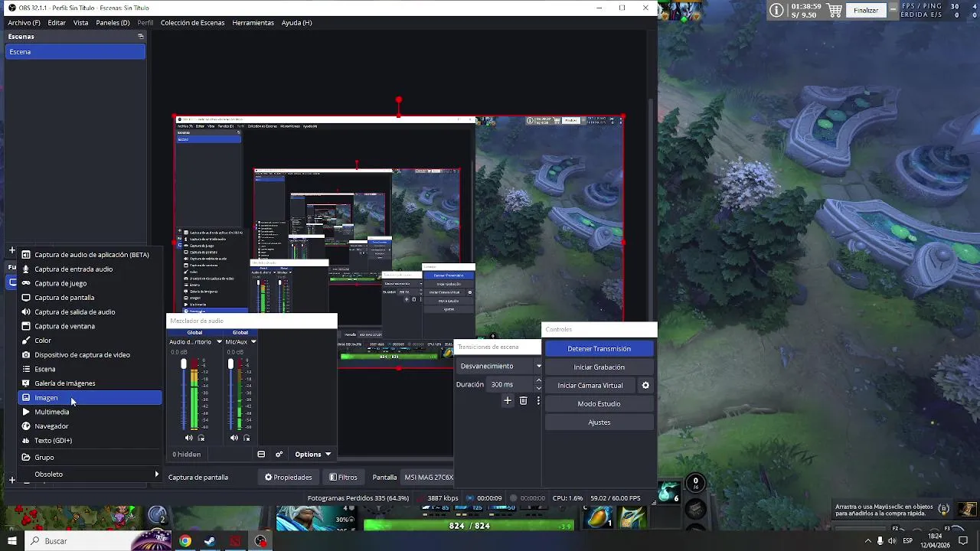Open Google Chrome from taskbar
Image resolution: width=980 pixels, height=551 pixels.
pos(185,541)
